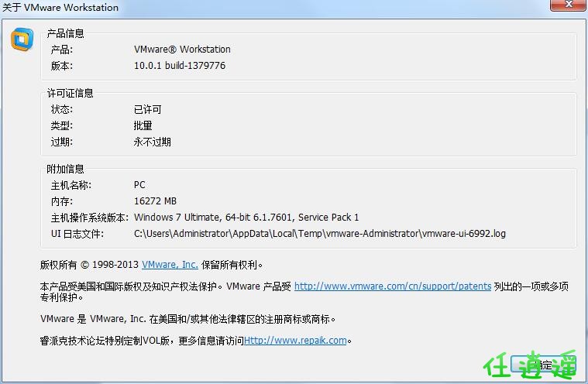Click the license status 已许可
The image size is (588, 384).
pyautogui.click(x=148, y=109)
